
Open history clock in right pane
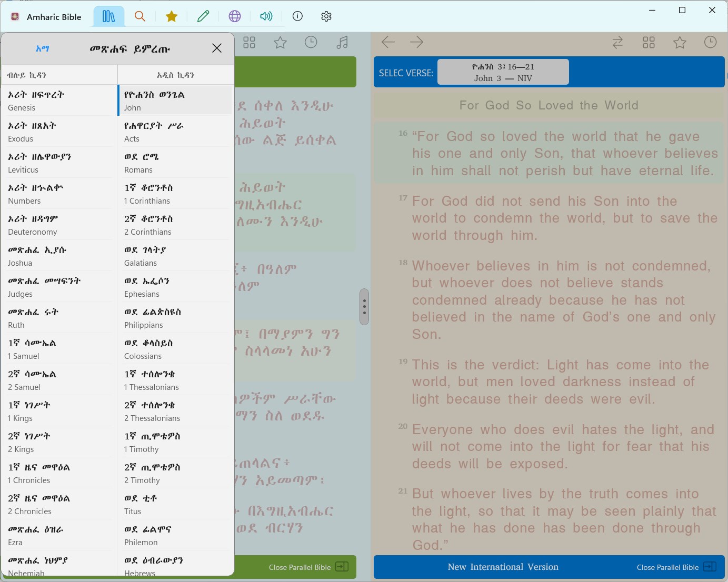coord(711,43)
